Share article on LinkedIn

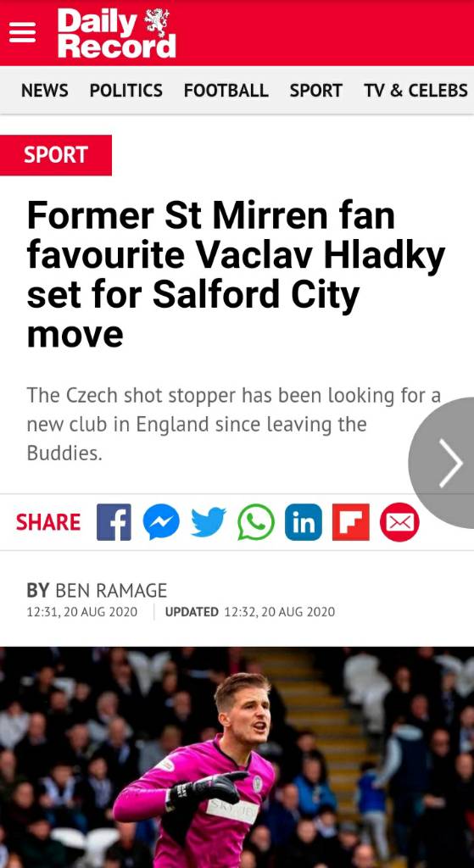click(x=304, y=522)
